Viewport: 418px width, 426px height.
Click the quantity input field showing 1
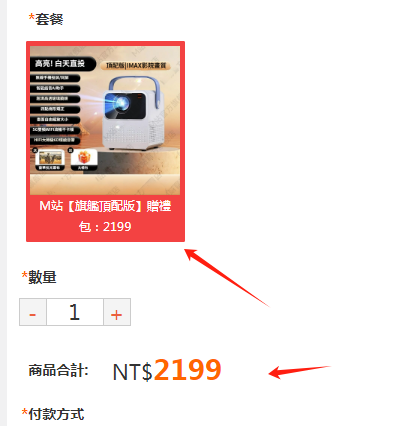(75, 312)
